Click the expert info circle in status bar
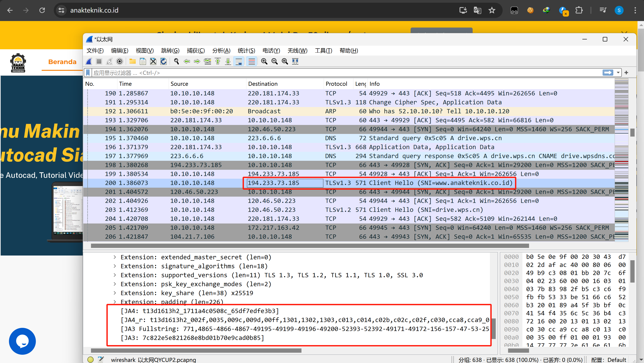 pyautogui.click(x=90, y=359)
